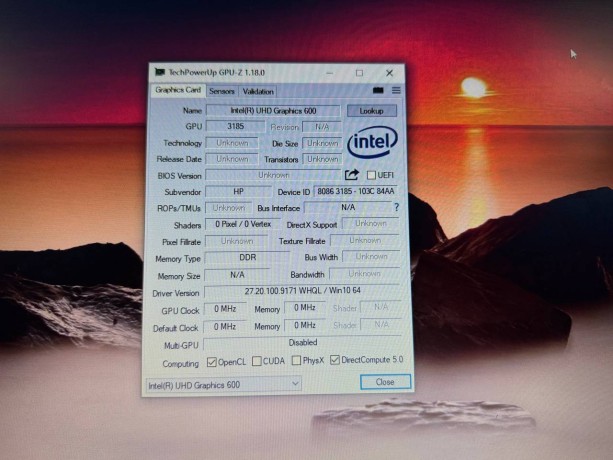Click Memory 0 MHz in Default Clock row
Screen dimensions: 613x460
click(305, 325)
